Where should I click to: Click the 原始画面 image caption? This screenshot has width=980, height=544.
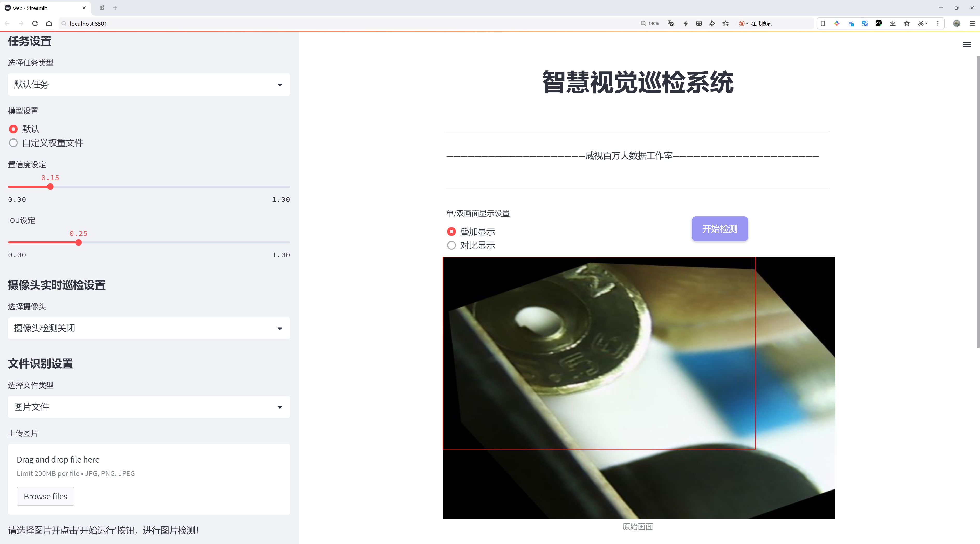(638, 527)
